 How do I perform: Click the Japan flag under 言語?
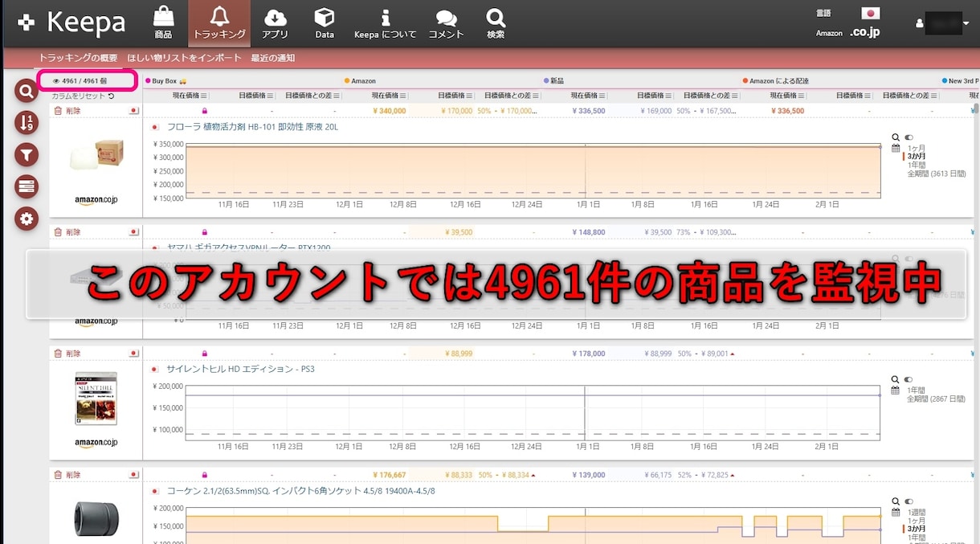tap(870, 14)
